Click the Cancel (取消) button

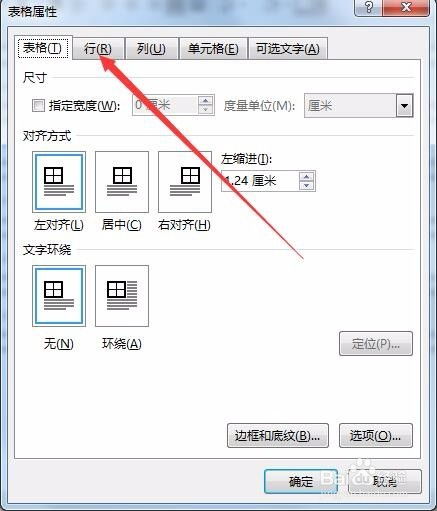(x=385, y=482)
